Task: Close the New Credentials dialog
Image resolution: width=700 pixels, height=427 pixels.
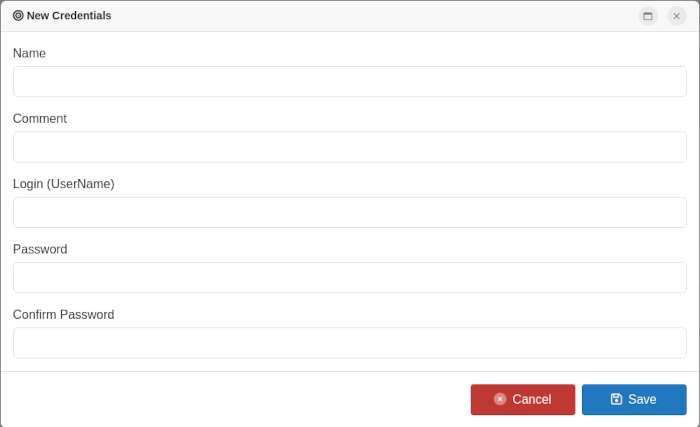Action: click(x=677, y=16)
